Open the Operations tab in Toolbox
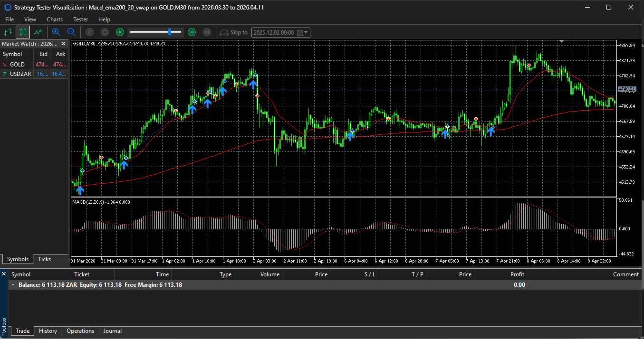Image resolution: width=644 pixels, height=339 pixels. tap(80, 331)
